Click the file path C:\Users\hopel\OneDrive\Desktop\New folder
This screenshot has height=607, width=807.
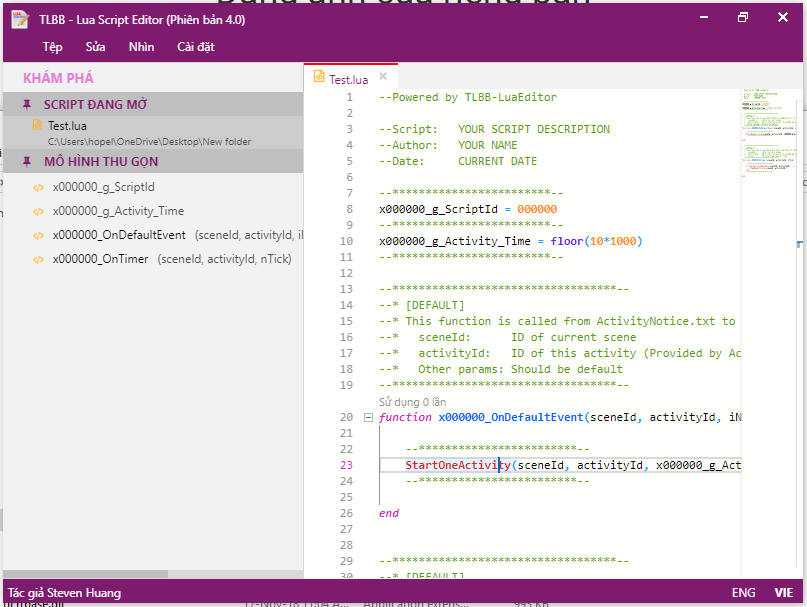pos(149,142)
